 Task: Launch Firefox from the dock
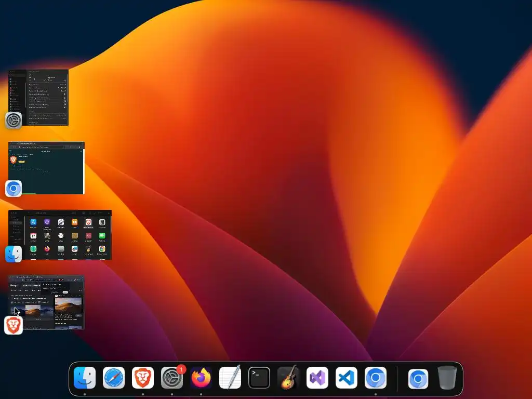pyautogui.click(x=201, y=378)
